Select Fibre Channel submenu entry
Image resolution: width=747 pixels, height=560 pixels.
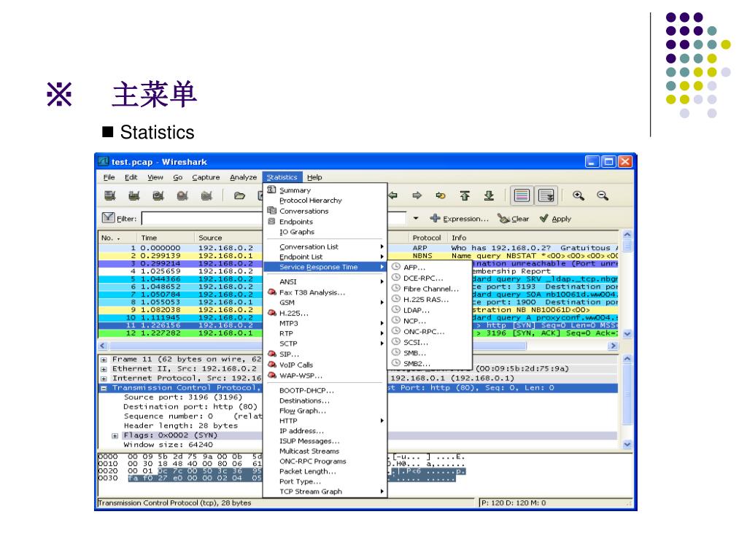tap(430, 289)
